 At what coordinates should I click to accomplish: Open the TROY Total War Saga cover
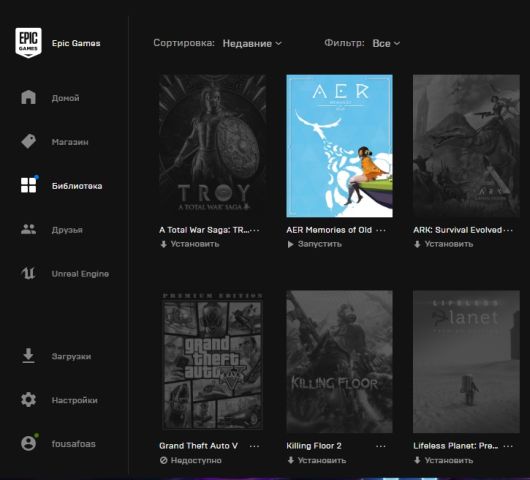[x=212, y=146]
